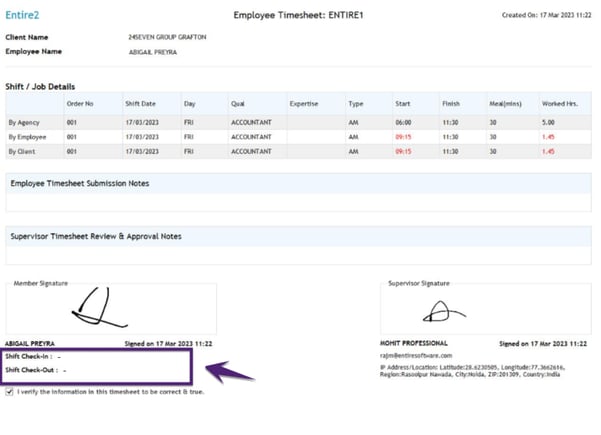Click the Order No column header
The width and height of the screenshot is (601, 435).
(x=80, y=103)
